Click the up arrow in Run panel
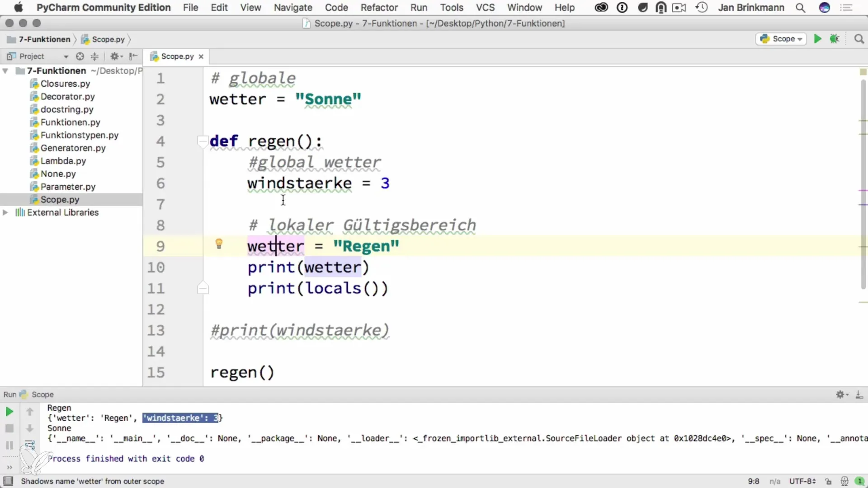The height and width of the screenshot is (488, 868). tap(30, 412)
